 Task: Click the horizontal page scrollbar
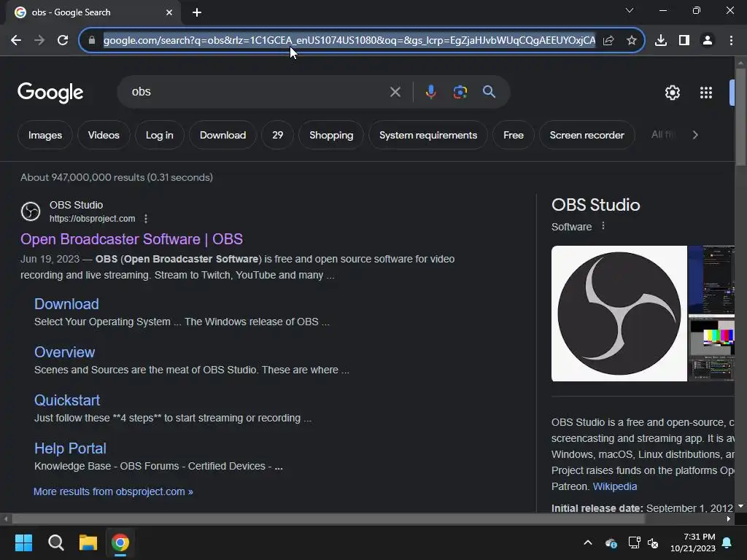click(x=329, y=519)
